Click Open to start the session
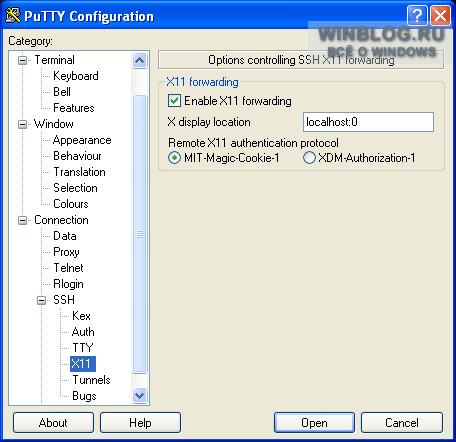Image resolution: width=456 pixels, height=442 pixels. coord(314,423)
